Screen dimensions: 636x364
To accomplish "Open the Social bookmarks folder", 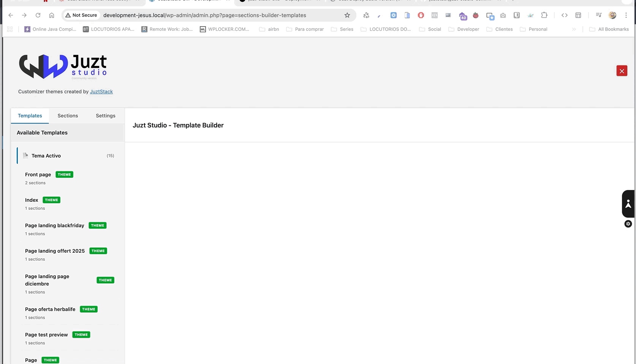I will [x=430, y=29].
